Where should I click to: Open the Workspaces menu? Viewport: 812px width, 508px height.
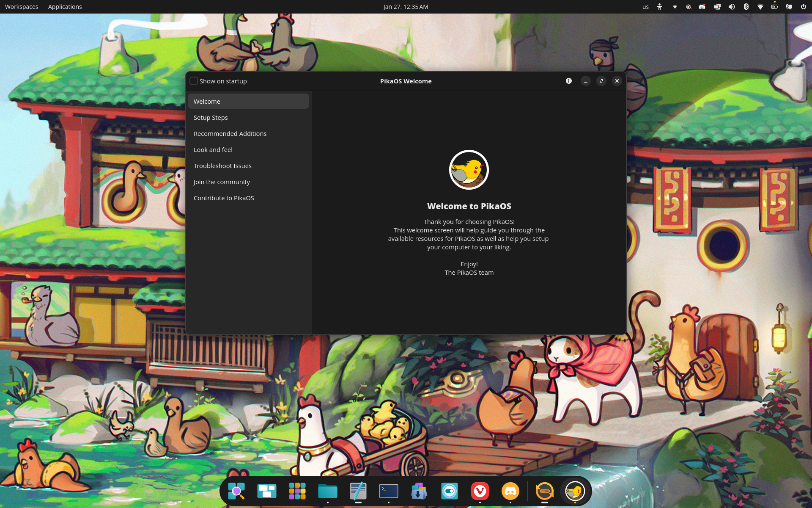[x=21, y=7]
